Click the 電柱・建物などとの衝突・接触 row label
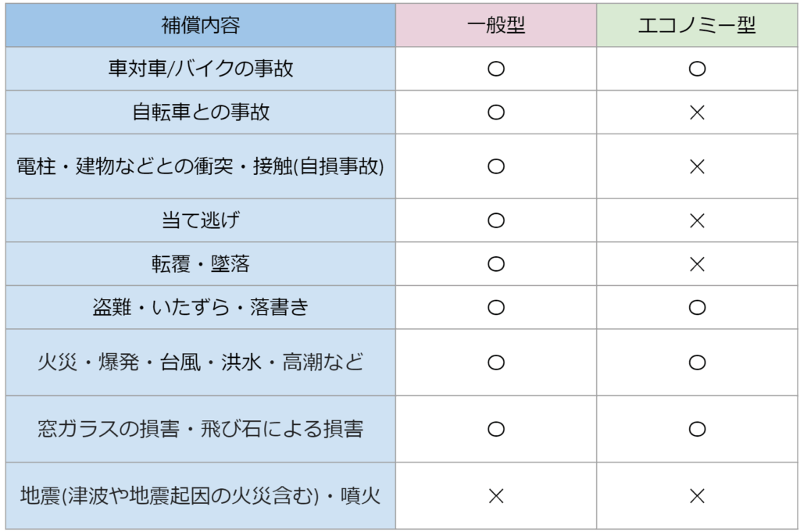 tap(201, 166)
